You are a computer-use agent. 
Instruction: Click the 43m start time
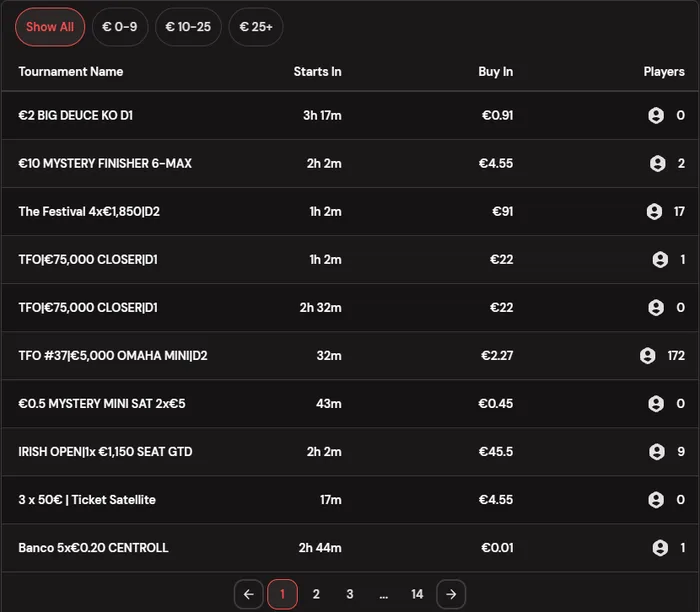(329, 404)
